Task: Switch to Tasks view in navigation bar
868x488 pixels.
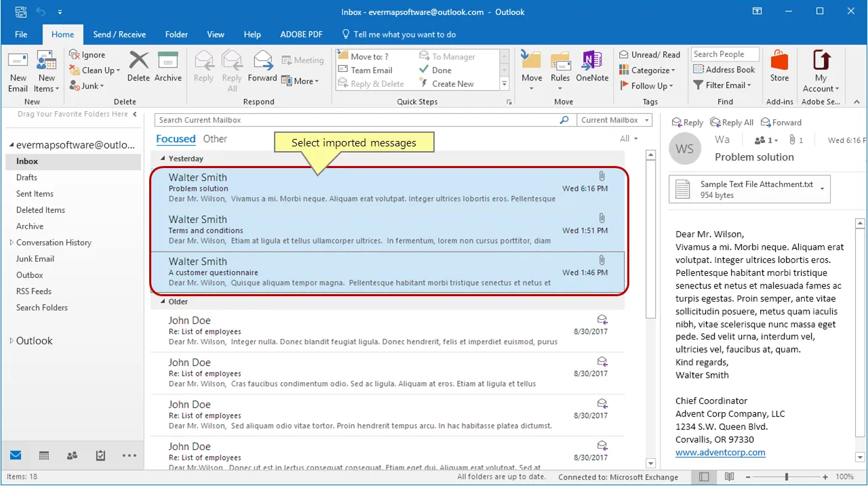Action: click(x=101, y=455)
